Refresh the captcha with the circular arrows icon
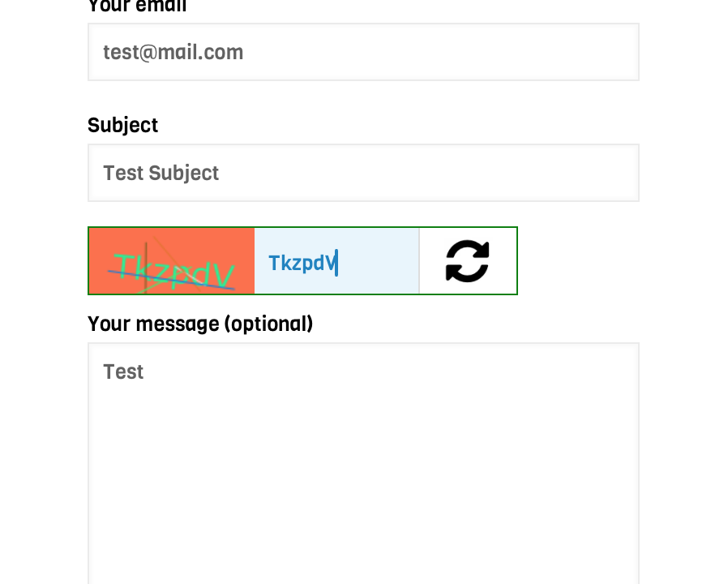The image size is (728, 584). (x=467, y=261)
